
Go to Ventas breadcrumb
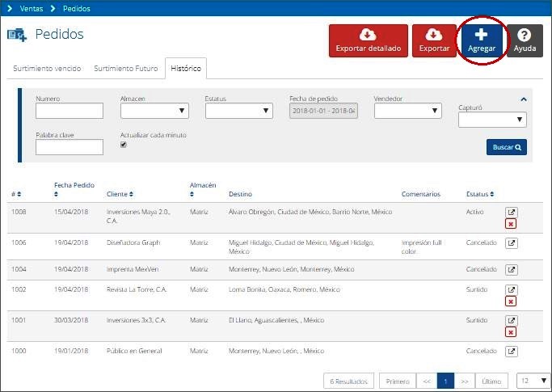32,8
